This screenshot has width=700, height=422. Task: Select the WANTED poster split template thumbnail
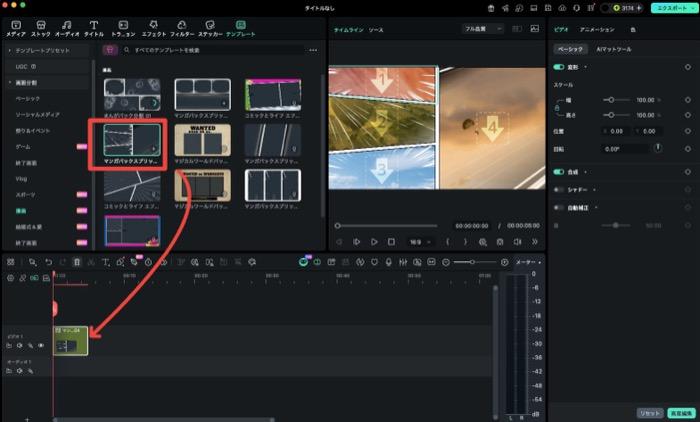pyautogui.click(x=203, y=140)
